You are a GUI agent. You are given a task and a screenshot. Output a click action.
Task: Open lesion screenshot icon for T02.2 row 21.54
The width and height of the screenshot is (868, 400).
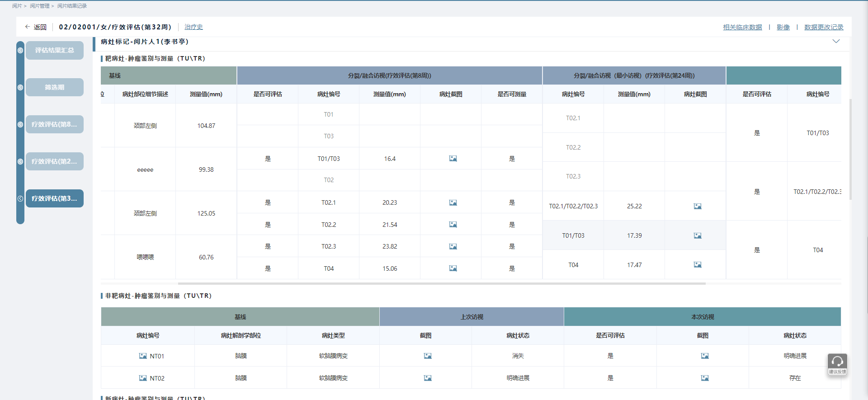pyautogui.click(x=453, y=225)
